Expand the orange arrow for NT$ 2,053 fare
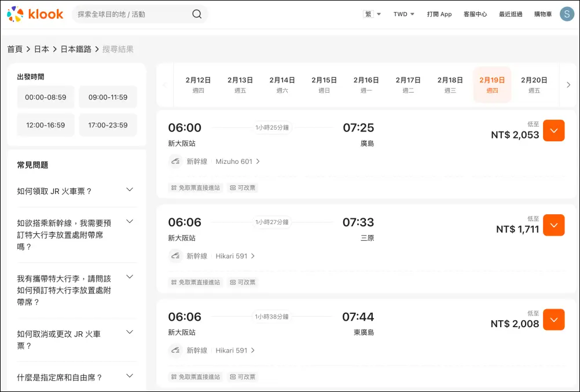 coord(553,131)
